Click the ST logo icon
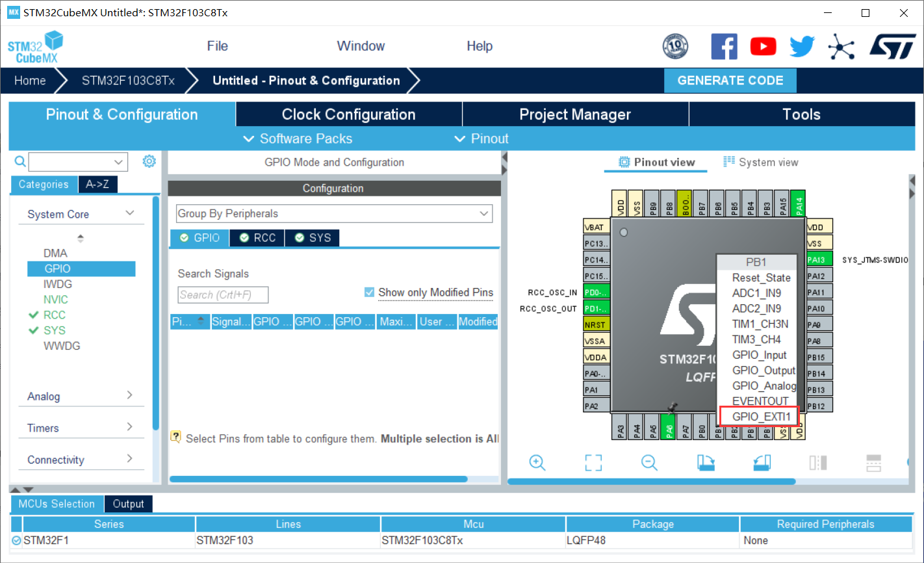The width and height of the screenshot is (924, 563). [x=893, y=46]
